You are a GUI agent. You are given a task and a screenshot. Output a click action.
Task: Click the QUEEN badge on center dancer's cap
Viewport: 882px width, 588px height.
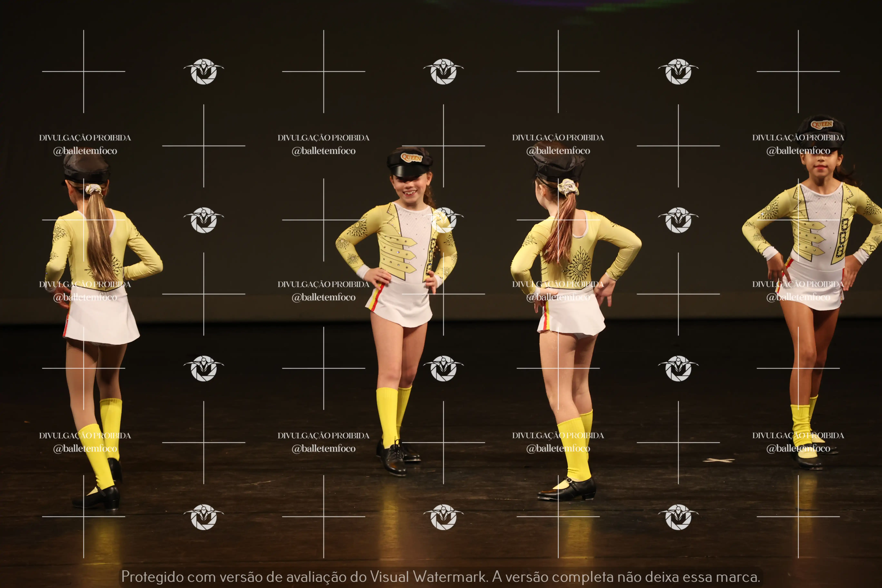tap(411, 157)
